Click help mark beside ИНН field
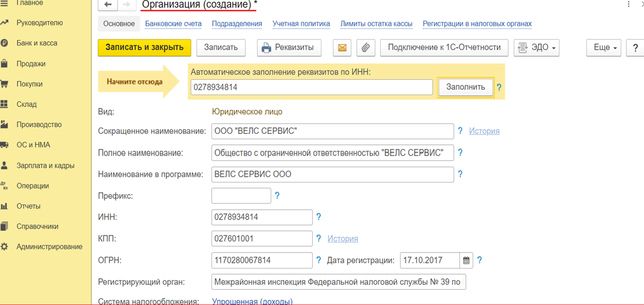The height and width of the screenshot is (305, 644). (319, 217)
